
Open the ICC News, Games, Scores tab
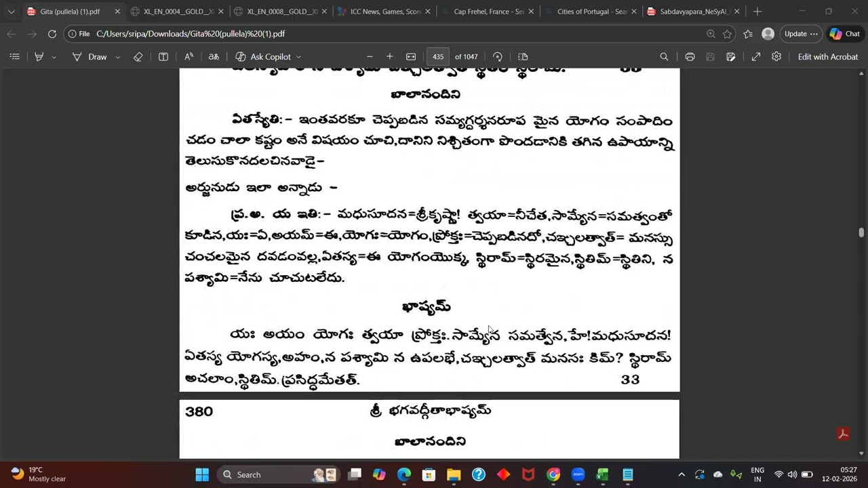point(383,12)
